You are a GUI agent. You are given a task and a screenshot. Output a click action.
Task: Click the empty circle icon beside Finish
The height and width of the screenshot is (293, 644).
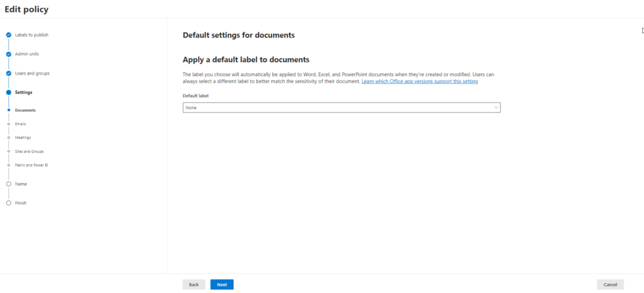(8, 203)
